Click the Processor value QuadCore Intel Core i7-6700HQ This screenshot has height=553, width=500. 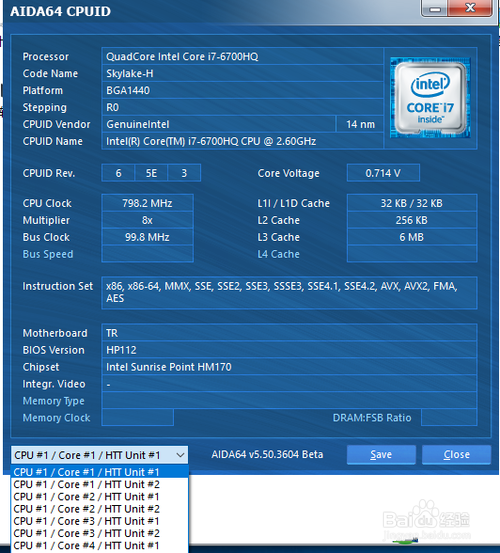pos(243,56)
